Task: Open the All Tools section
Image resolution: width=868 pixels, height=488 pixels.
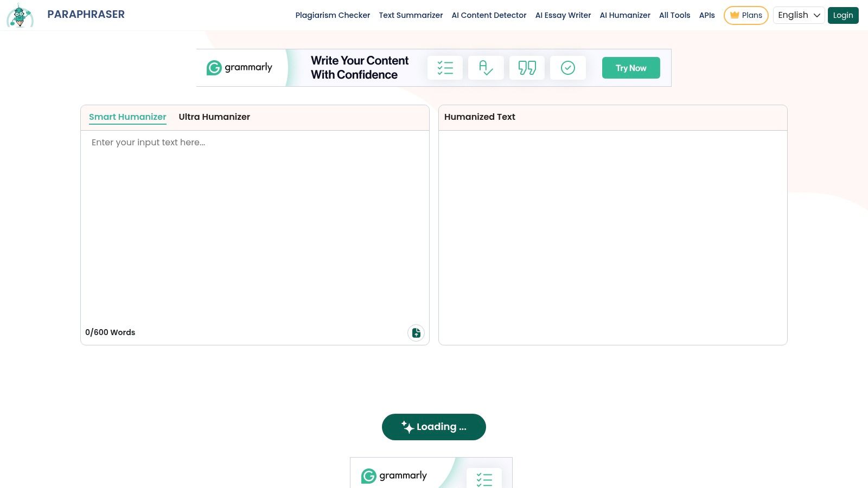Action: pyautogui.click(x=674, y=15)
